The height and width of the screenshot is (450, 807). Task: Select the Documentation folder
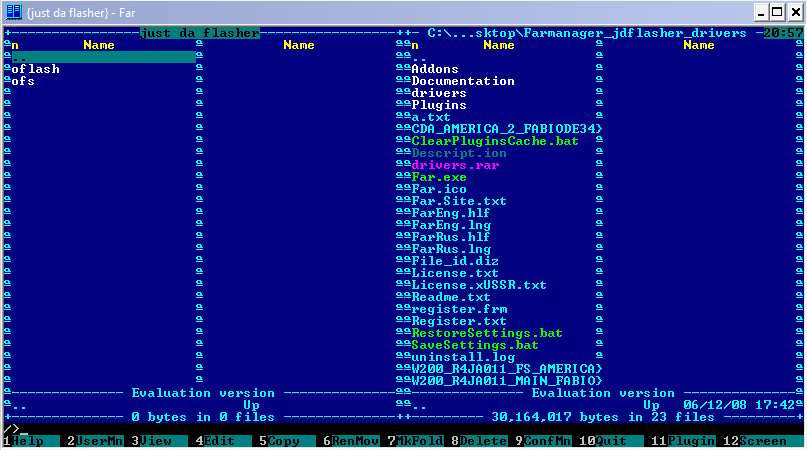[x=463, y=81]
